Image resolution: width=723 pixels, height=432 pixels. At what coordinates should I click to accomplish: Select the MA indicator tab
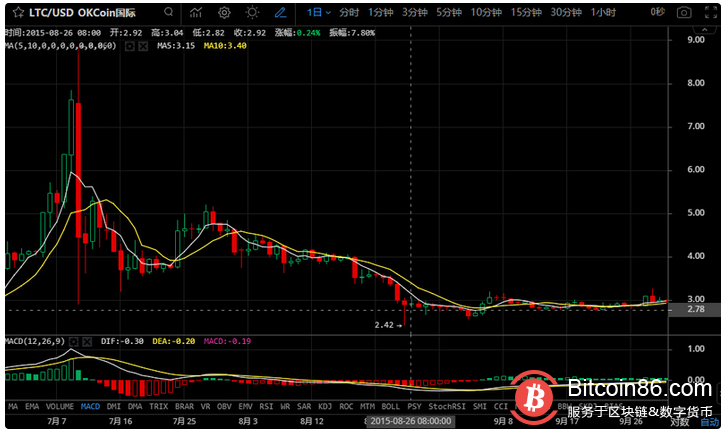point(13,407)
